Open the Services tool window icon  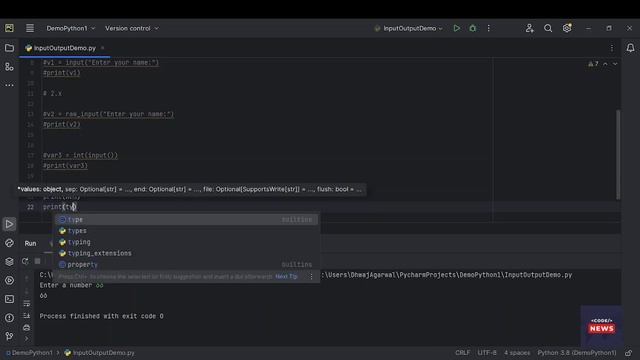tap(9, 280)
